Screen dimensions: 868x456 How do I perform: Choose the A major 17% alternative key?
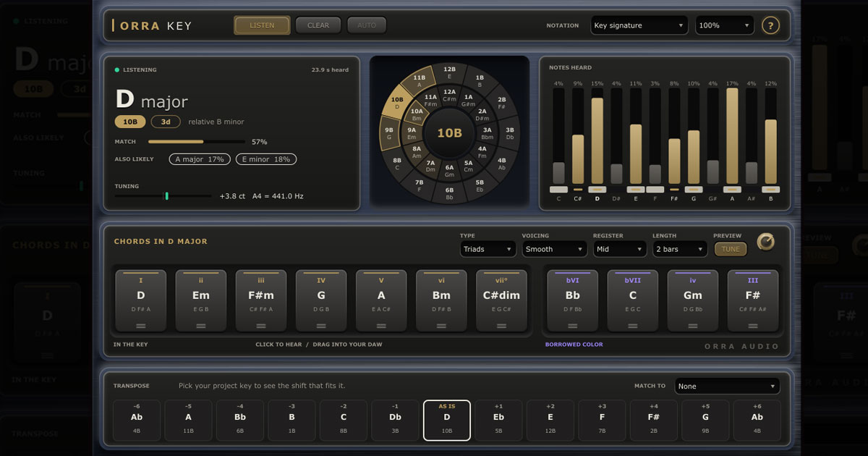200,159
